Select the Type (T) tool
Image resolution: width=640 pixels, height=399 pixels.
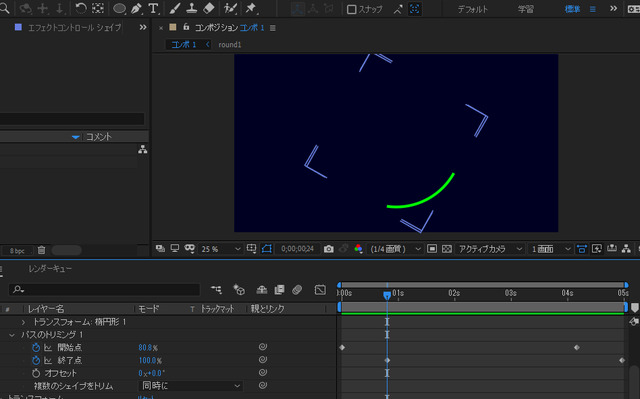(153, 8)
